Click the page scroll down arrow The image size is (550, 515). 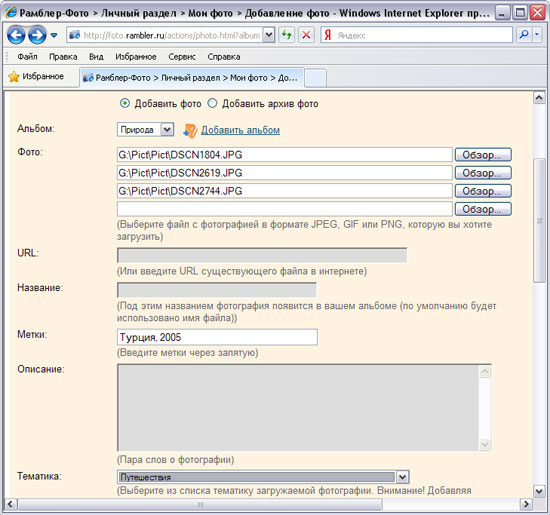pyautogui.click(x=539, y=491)
